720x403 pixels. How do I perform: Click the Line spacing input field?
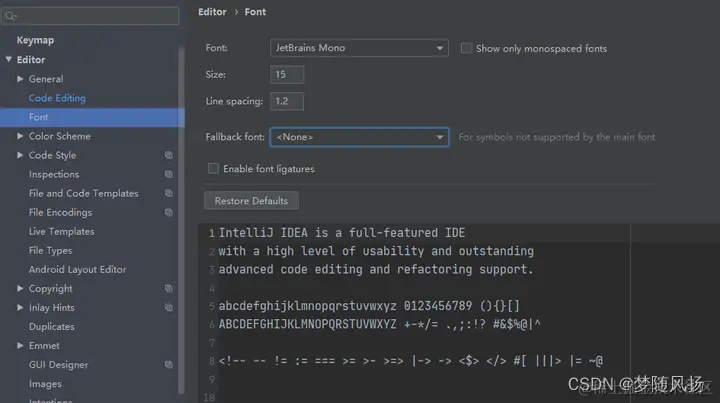pos(287,101)
